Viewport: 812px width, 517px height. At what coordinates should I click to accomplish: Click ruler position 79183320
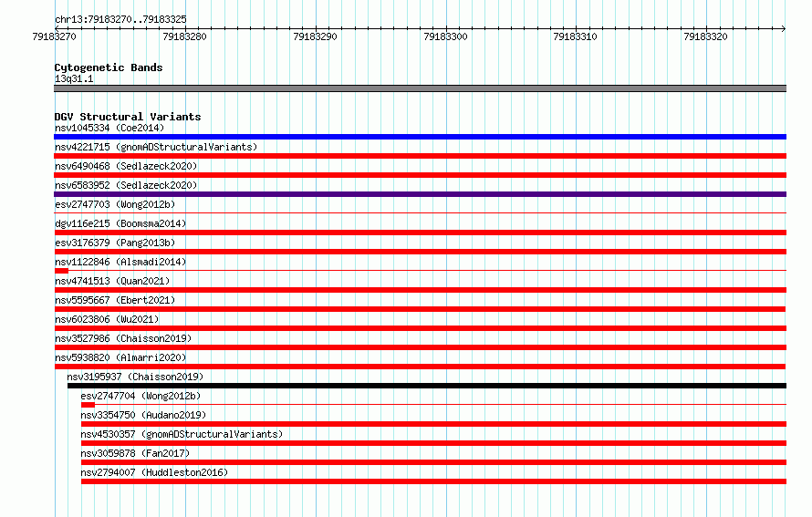(706, 36)
